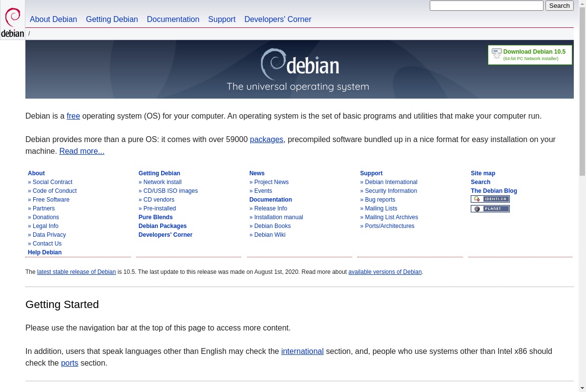Go to Security Information
This screenshot has height=392, width=586.
[x=391, y=191]
